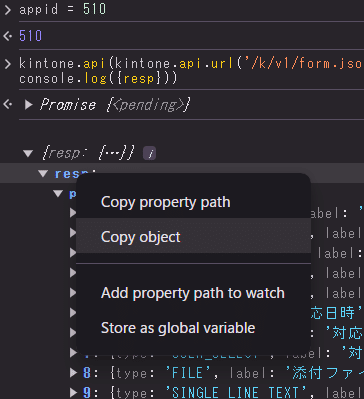Viewport: 364px width, 399px height.
Task: Collapse the {resp: {…}} object
Action: (x=28, y=153)
